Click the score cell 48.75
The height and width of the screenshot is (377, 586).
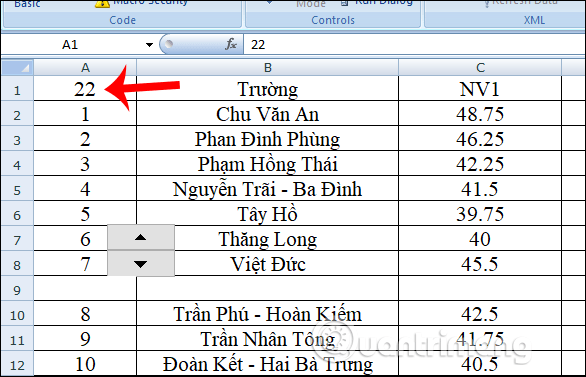pos(480,114)
